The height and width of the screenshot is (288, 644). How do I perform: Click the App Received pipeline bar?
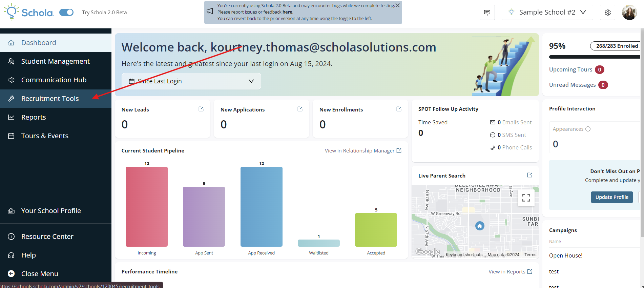pos(262,207)
